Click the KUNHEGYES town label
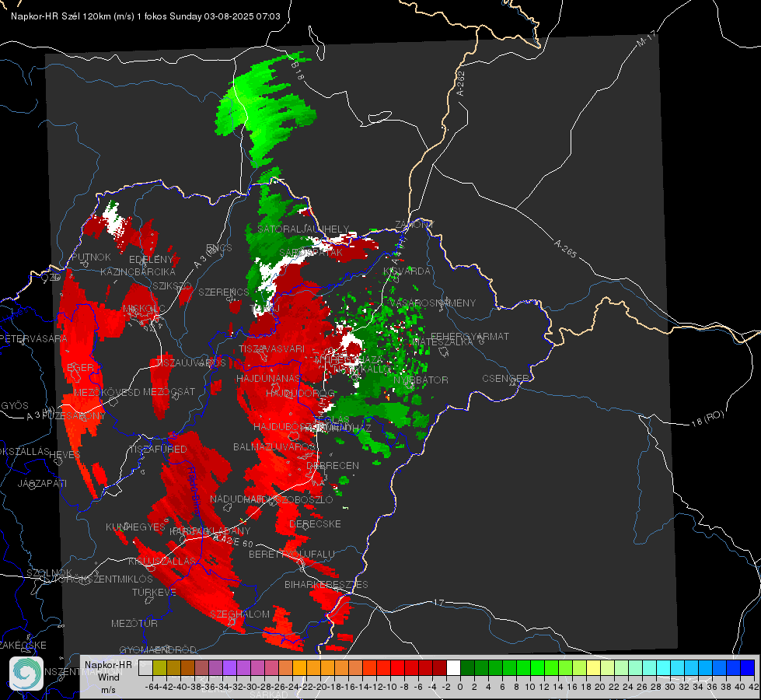Viewport: 761px width, 700px height. click(135, 527)
